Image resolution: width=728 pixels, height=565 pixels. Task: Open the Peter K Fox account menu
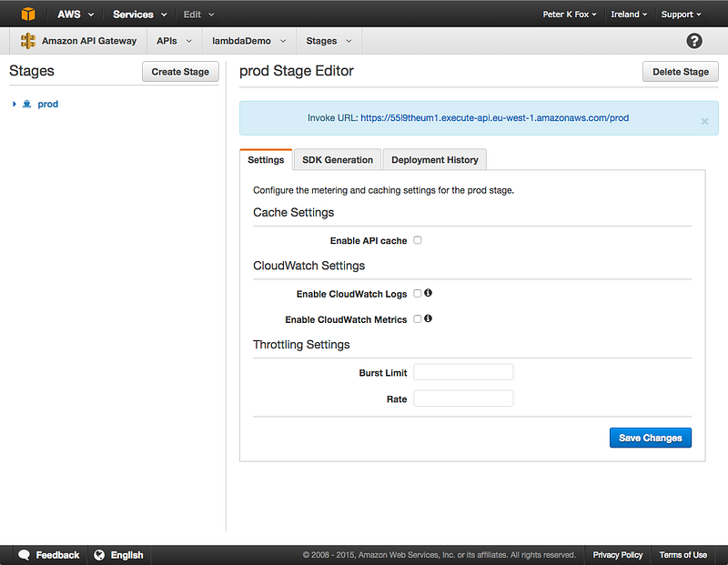click(x=570, y=15)
